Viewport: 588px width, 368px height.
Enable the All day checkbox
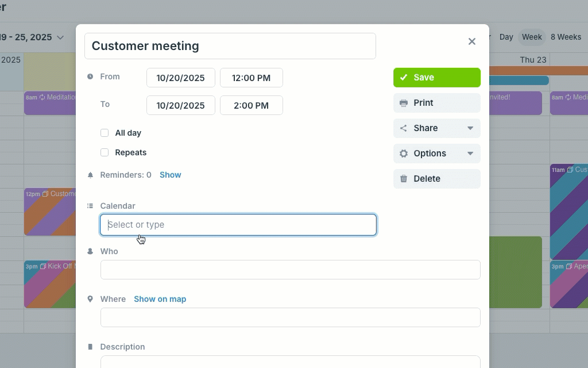tap(105, 133)
